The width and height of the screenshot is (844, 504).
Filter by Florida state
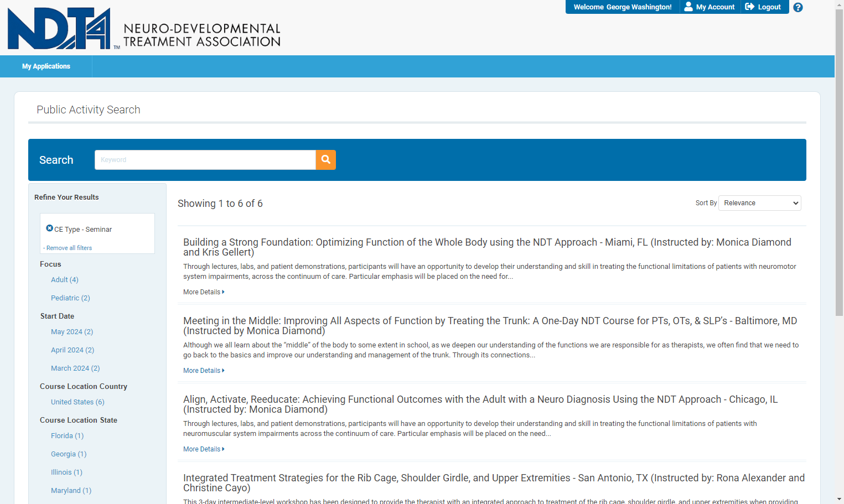tap(68, 436)
